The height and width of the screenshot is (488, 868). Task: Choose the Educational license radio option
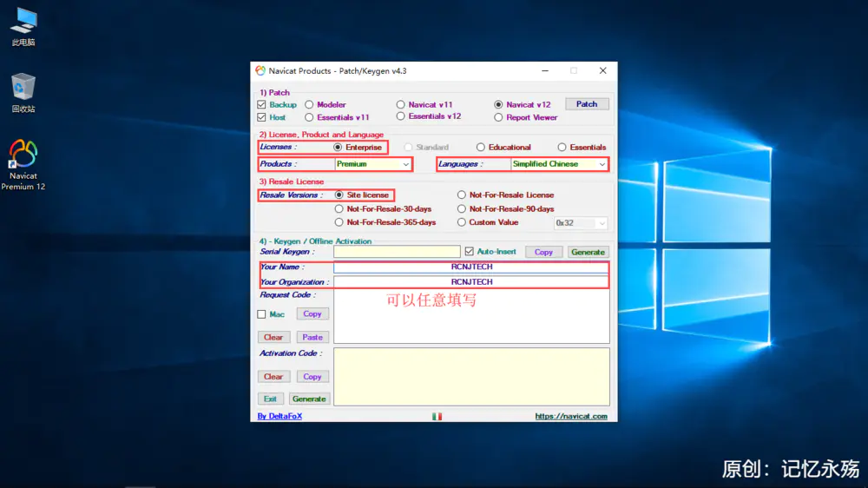pyautogui.click(x=481, y=148)
